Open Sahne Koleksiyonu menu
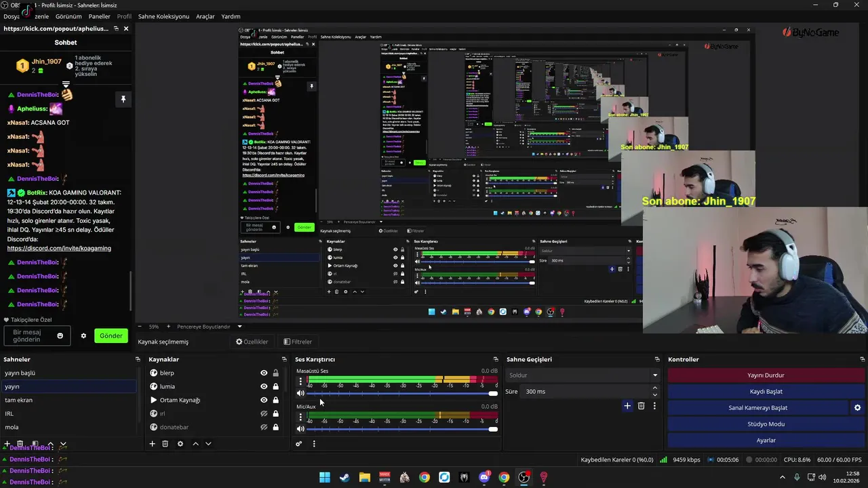This screenshot has height=488, width=868. tap(163, 16)
